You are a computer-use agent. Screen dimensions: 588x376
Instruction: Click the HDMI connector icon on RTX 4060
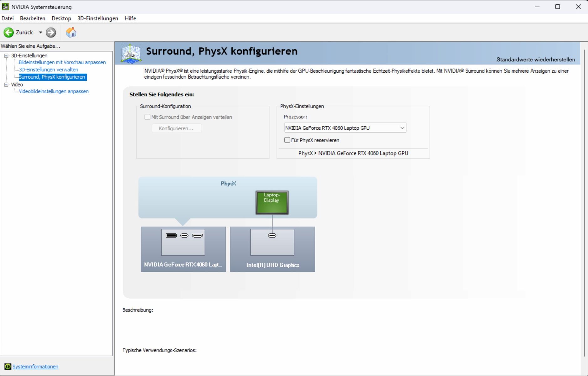[x=197, y=235]
